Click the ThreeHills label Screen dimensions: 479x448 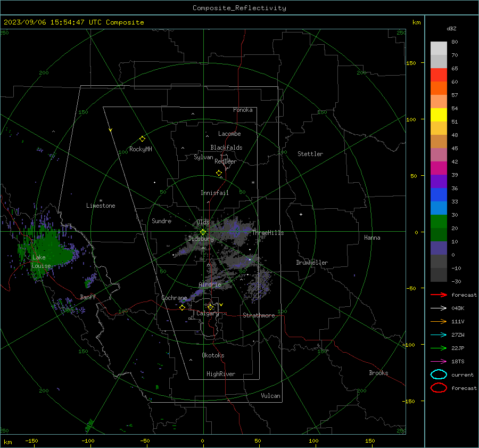click(268, 233)
